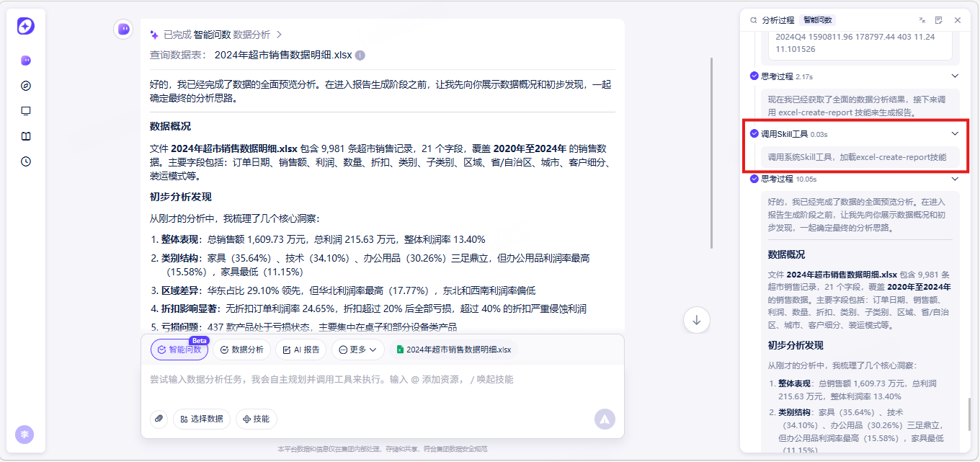Image resolution: width=980 pixels, height=462 pixels.
Task: Click the scroll-to-bottom arrow button
Action: point(696,321)
